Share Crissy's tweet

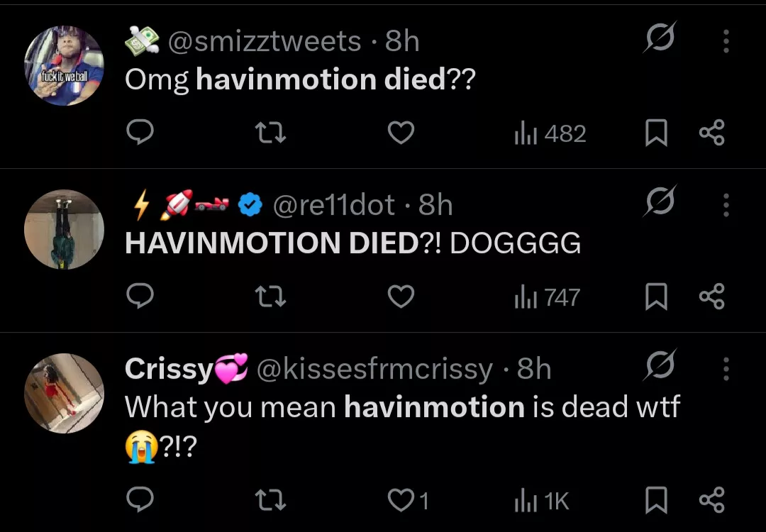click(712, 500)
